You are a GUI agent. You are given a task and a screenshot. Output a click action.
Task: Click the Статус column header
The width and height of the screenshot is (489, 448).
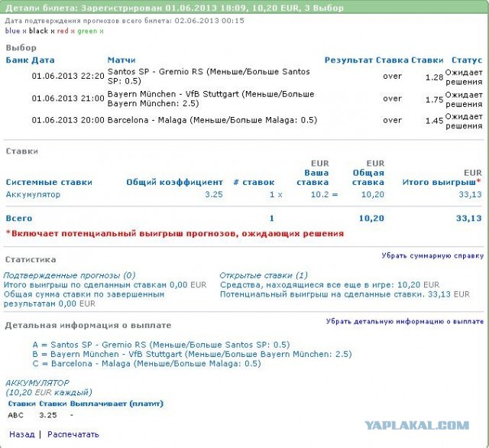pos(466,60)
